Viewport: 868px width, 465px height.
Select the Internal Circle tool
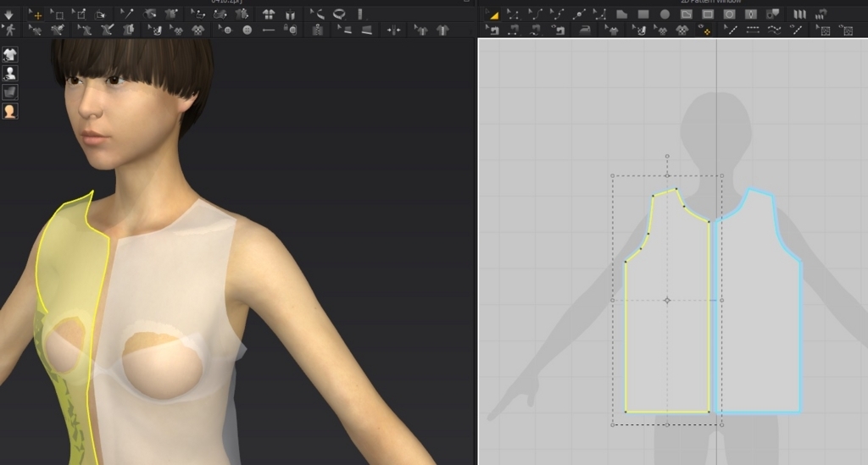730,14
